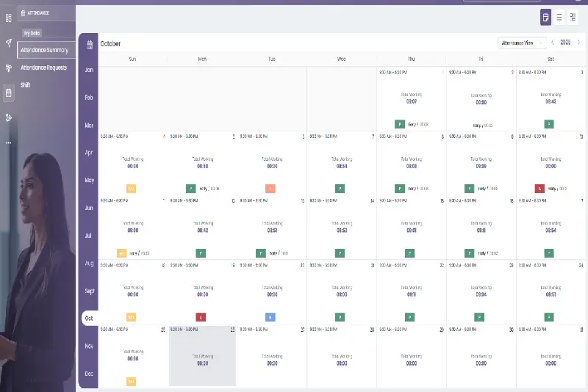588x392 pixels.
Task: Click the Sun column header
Action: (x=132, y=59)
